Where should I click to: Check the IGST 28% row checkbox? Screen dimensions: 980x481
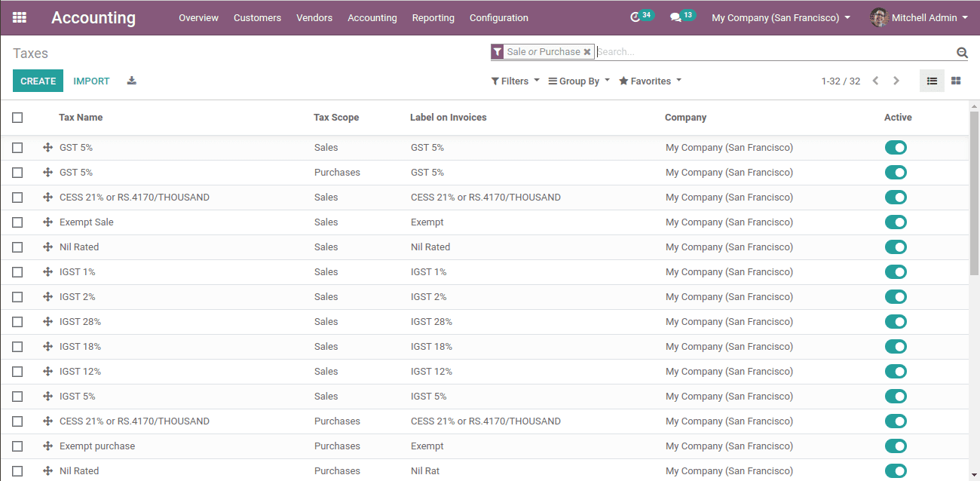pyautogui.click(x=17, y=322)
